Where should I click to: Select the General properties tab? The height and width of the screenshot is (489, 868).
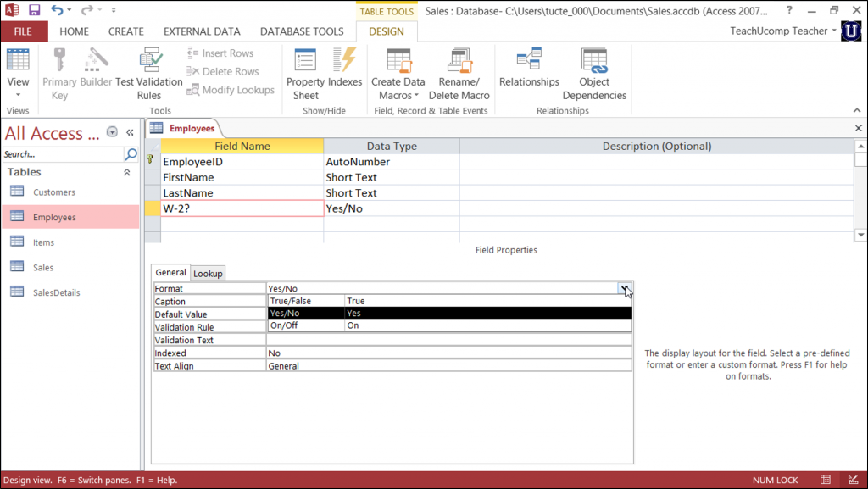coord(170,272)
